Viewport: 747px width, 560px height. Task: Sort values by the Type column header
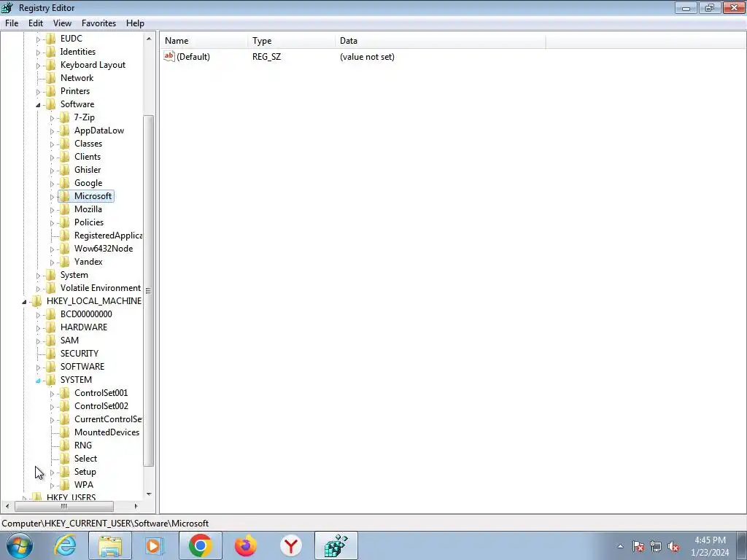(292, 41)
